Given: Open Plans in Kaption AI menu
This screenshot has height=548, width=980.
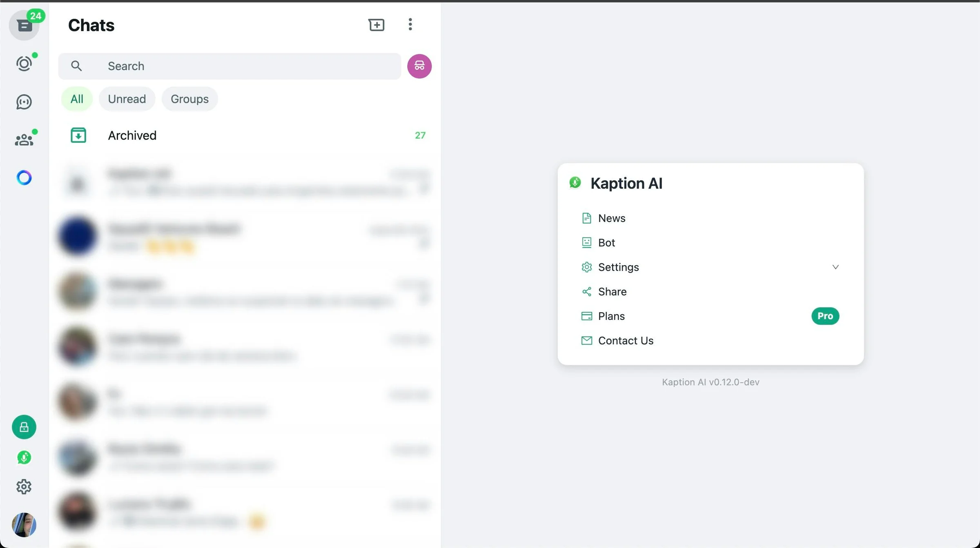Looking at the screenshot, I should click(x=710, y=316).
